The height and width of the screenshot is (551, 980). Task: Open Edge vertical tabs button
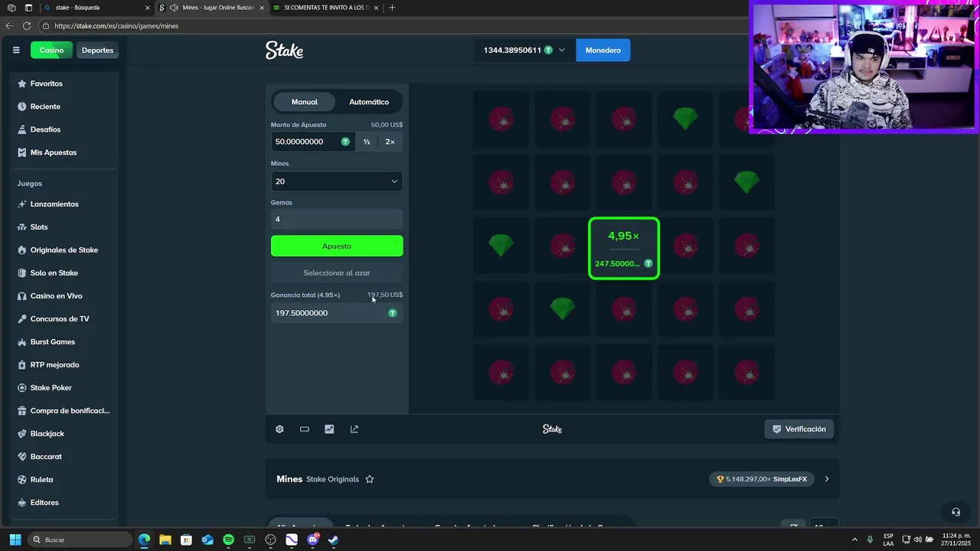(x=28, y=8)
